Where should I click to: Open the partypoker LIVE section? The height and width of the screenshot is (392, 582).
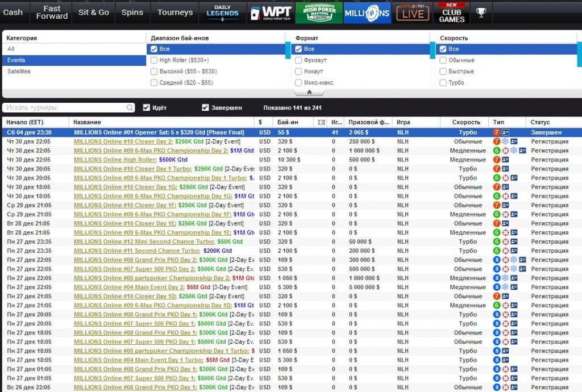pyautogui.click(x=412, y=12)
